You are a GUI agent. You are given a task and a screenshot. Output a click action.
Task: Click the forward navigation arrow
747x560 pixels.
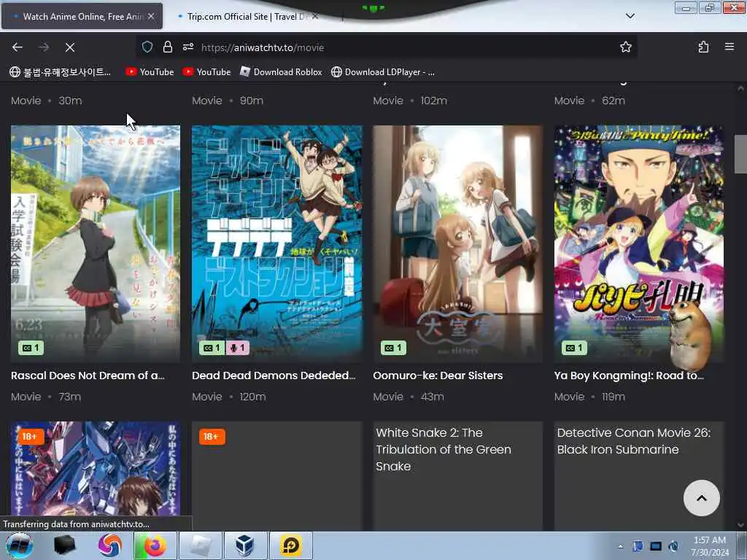pos(44,47)
